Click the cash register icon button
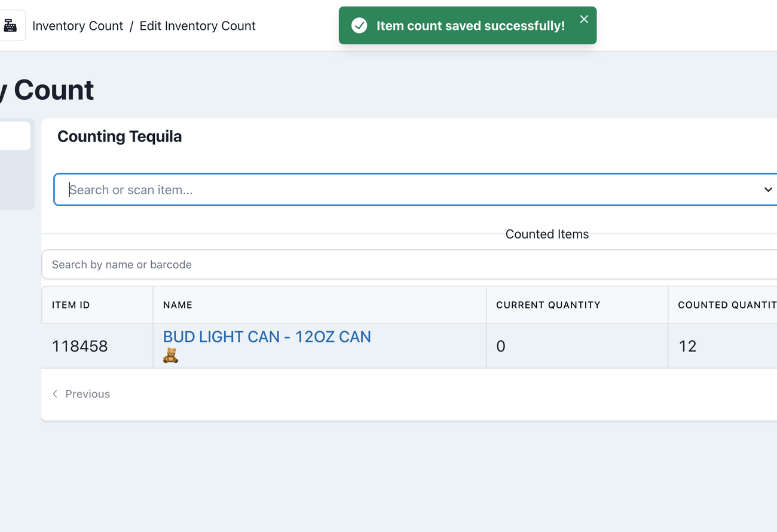Image resolution: width=777 pixels, height=532 pixels. [10, 26]
